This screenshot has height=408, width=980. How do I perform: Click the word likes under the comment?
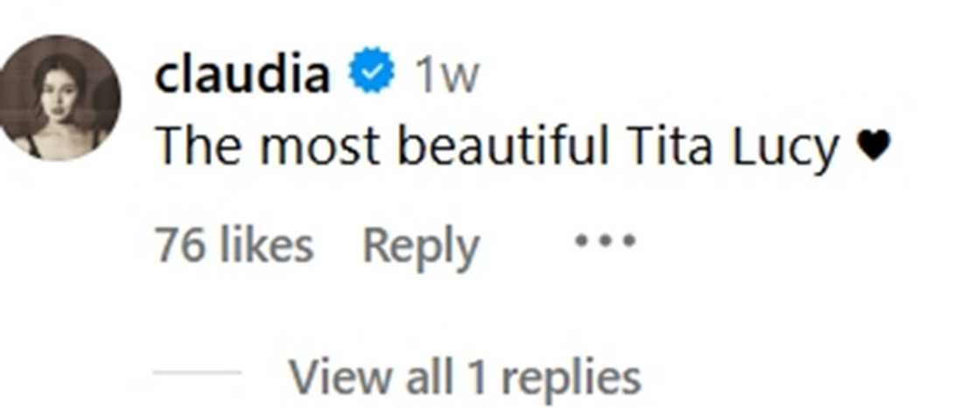coord(266,246)
